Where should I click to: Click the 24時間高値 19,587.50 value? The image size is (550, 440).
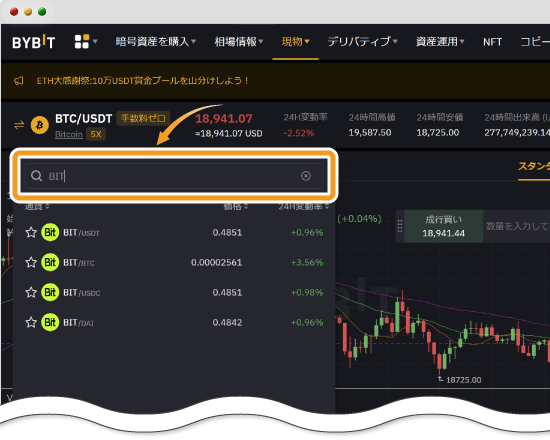[x=370, y=133]
